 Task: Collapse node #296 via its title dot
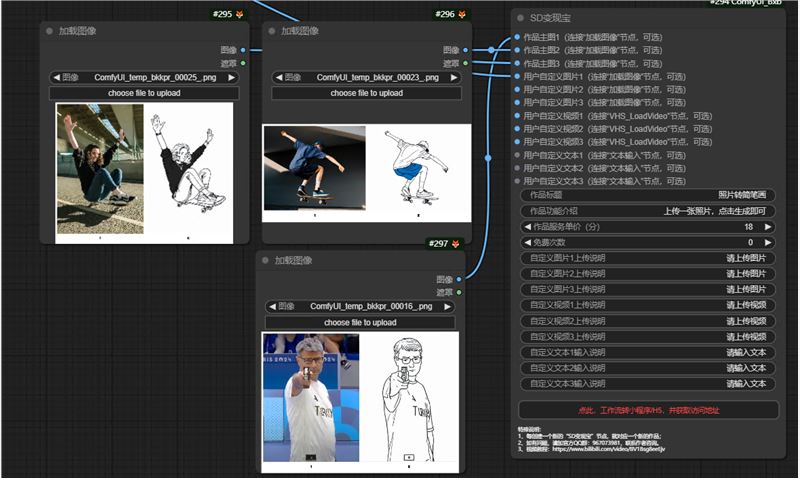[x=272, y=31]
